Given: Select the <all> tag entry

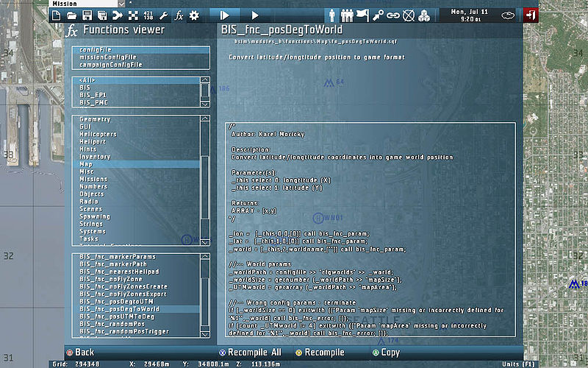Looking at the screenshot, I should coord(137,80).
